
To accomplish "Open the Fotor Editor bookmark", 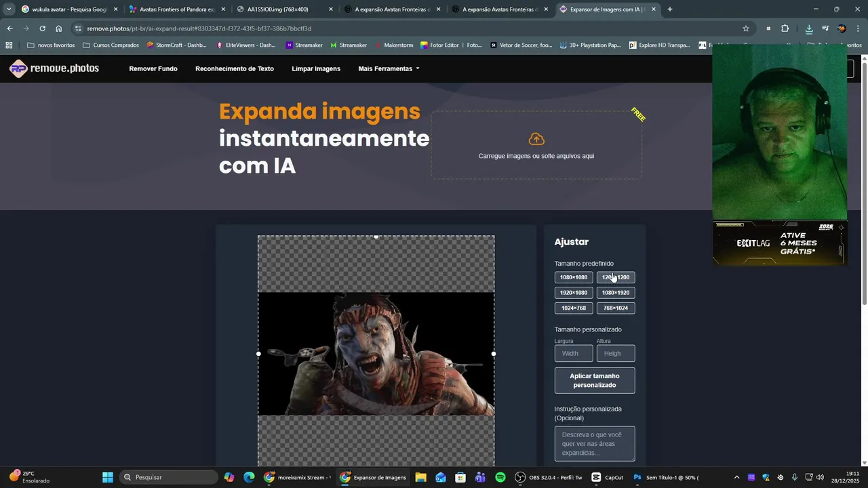I will click(451, 45).
